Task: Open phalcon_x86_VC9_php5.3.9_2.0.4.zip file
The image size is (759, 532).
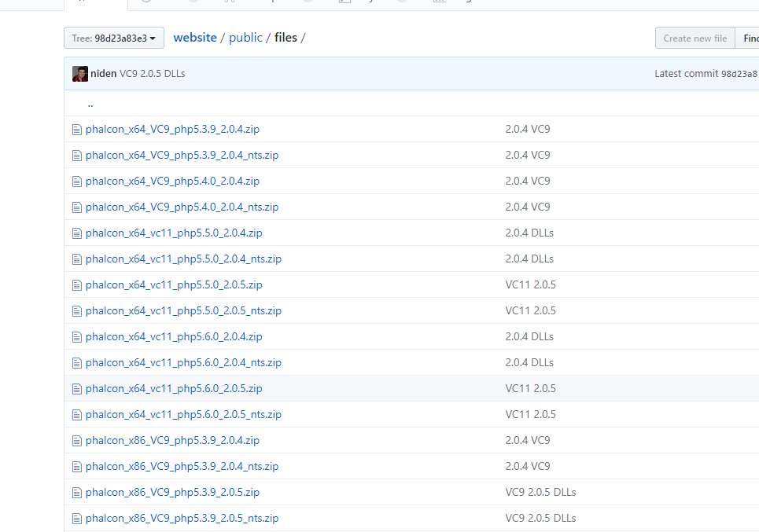Action: tap(172, 441)
